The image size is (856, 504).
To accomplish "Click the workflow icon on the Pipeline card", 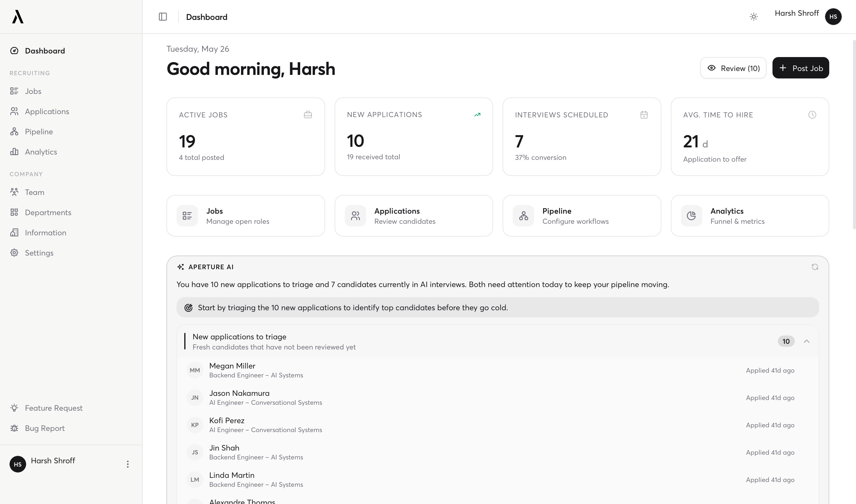I will pos(523,216).
